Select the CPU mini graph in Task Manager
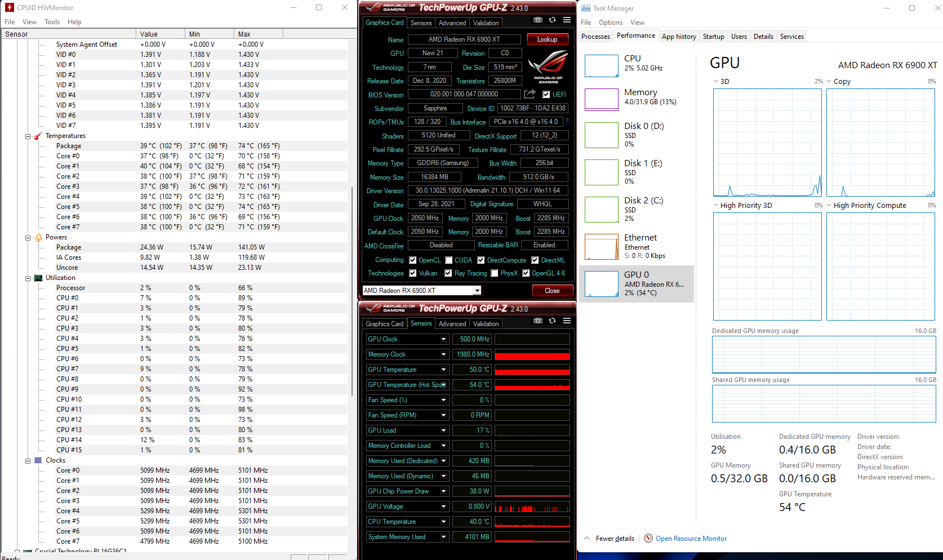 pyautogui.click(x=602, y=65)
